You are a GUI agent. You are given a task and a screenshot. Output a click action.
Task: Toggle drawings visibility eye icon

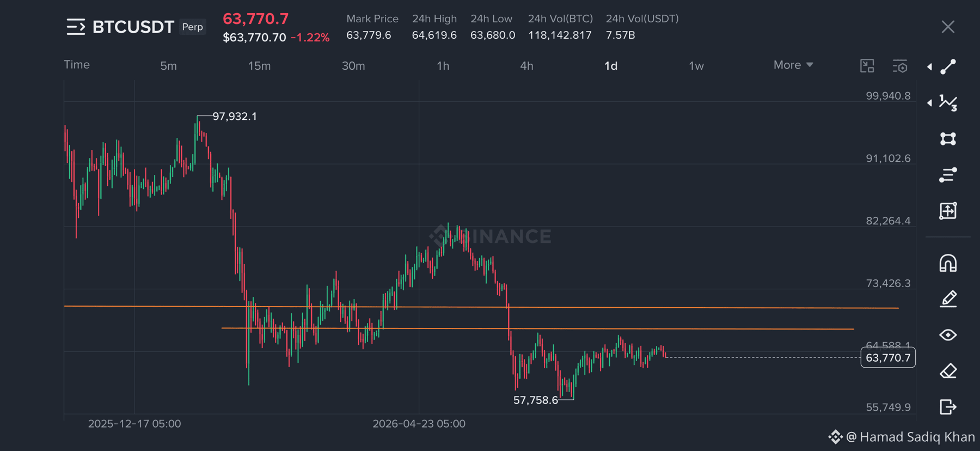[948, 335]
